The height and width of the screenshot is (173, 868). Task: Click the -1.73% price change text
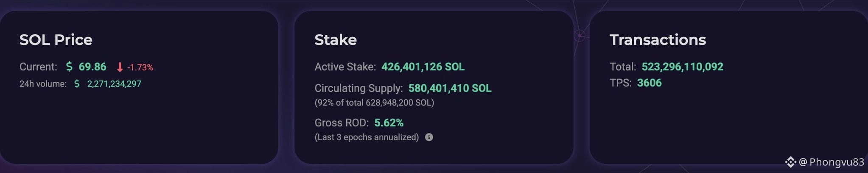tap(140, 67)
